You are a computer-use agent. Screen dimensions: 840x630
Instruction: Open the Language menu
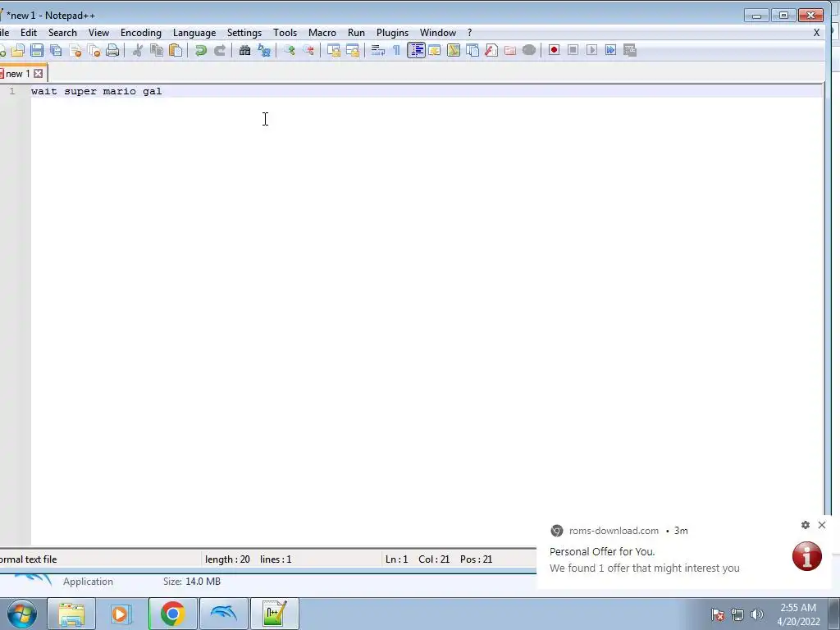pos(194,33)
